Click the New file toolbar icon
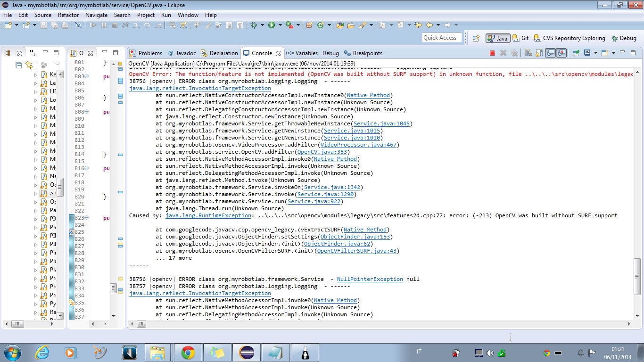Viewport: 644px width, 362px height. point(8,25)
